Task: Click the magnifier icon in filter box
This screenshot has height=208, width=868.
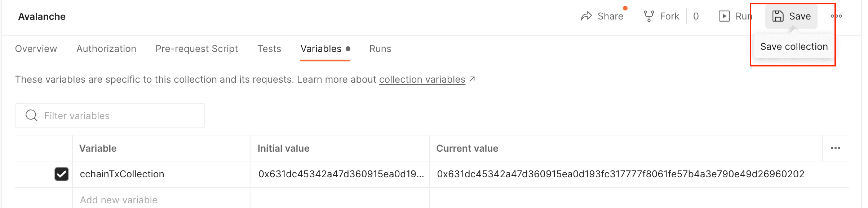Action: pyautogui.click(x=31, y=116)
